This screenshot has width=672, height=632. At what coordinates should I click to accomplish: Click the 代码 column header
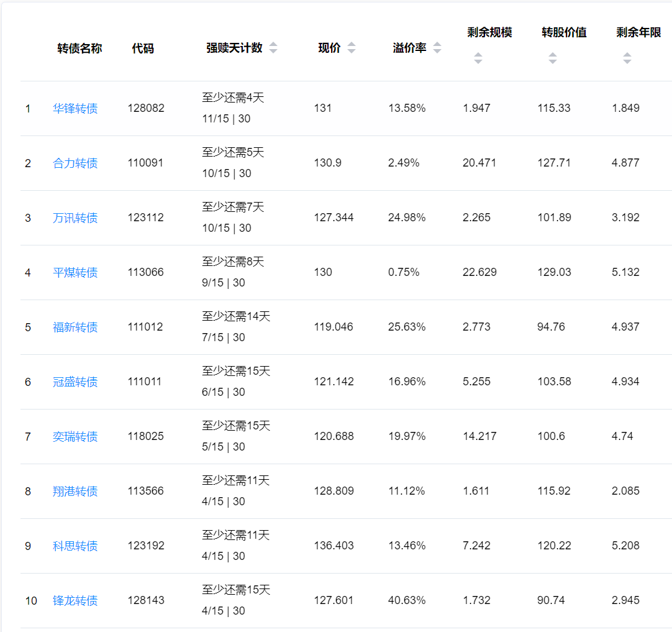click(143, 48)
